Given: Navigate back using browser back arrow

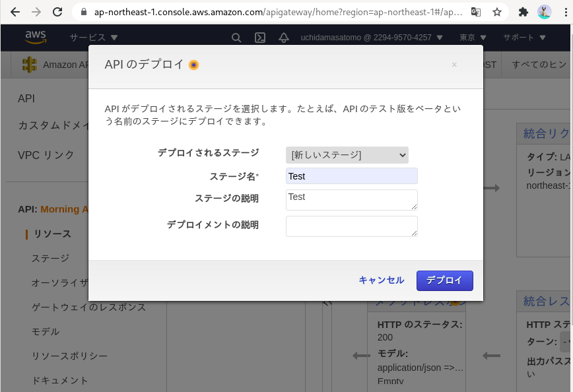Looking at the screenshot, I should coord(15,11).
